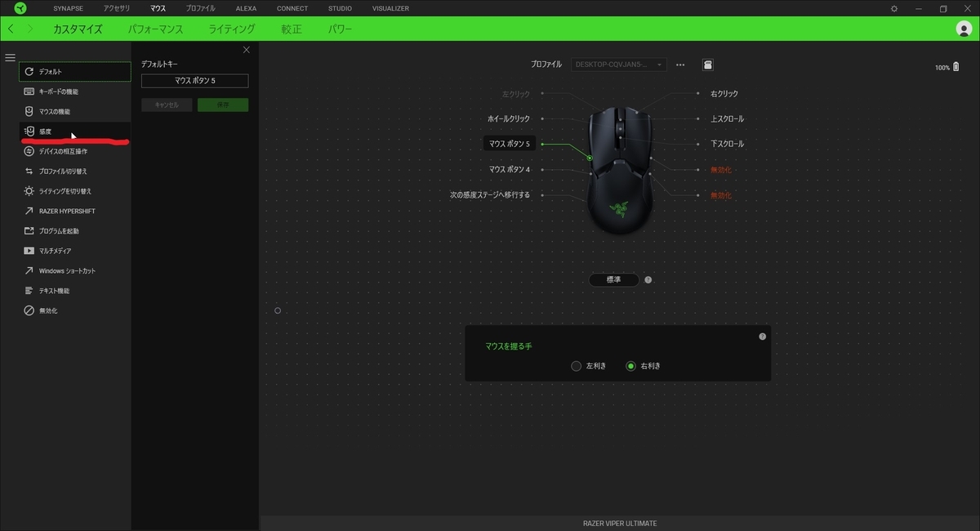980x531 pixels.
Task: Select the upper orange 無効化 assignment
Action: click(721, 170)
